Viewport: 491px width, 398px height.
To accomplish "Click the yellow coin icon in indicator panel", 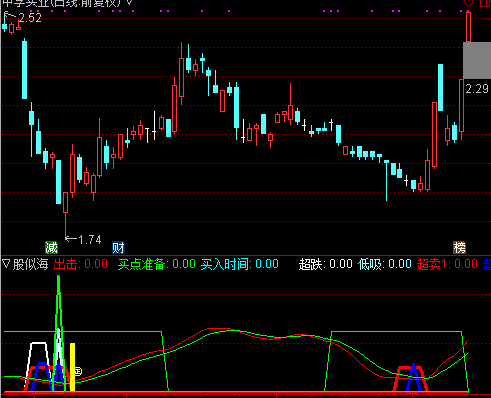I will pyautogui.click(x=78, y=371).
